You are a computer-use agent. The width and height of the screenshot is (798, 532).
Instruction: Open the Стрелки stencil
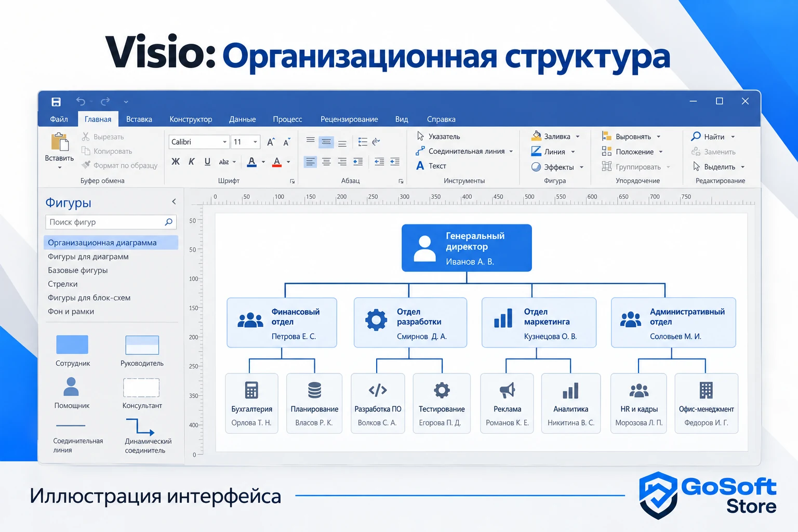pos(63,284)
